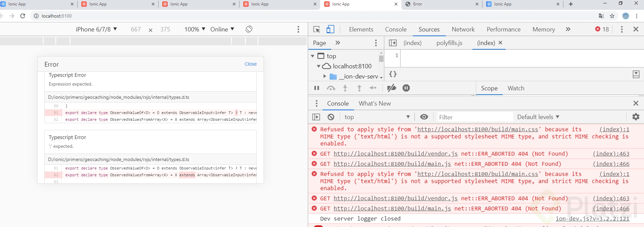Open the Default levels dropdown
This screenshot has height=227, width=644.
coord(538,117)
